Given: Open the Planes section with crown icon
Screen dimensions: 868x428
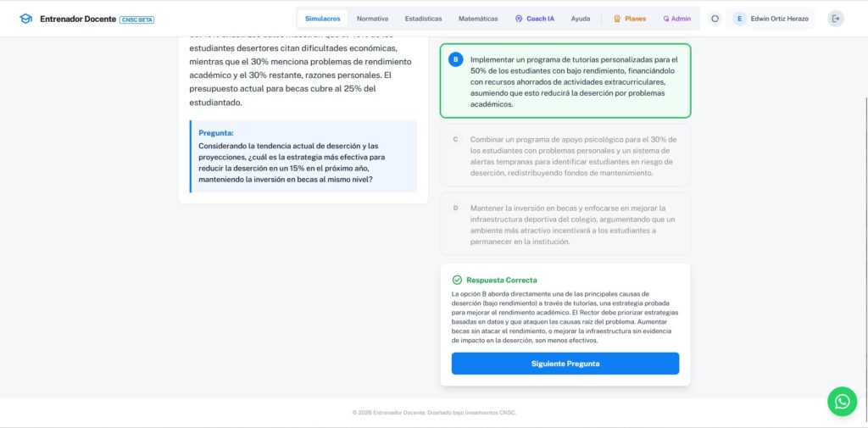Looking at the screenshot, I should 629,19.
